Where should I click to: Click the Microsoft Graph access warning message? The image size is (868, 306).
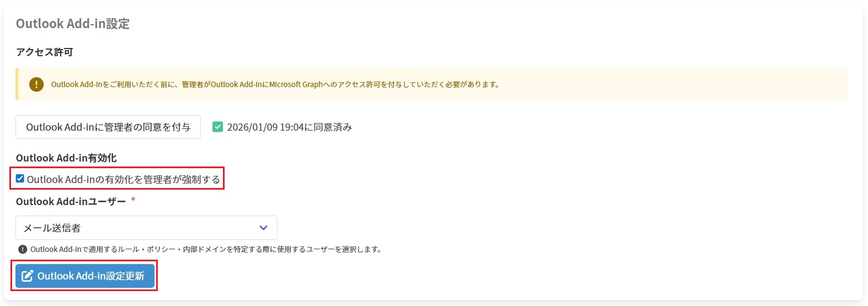(275, 84)
